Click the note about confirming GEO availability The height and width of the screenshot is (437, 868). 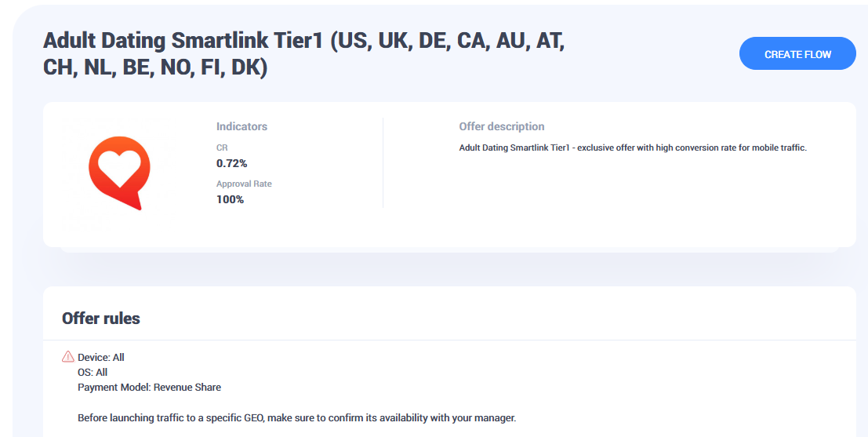296,418
